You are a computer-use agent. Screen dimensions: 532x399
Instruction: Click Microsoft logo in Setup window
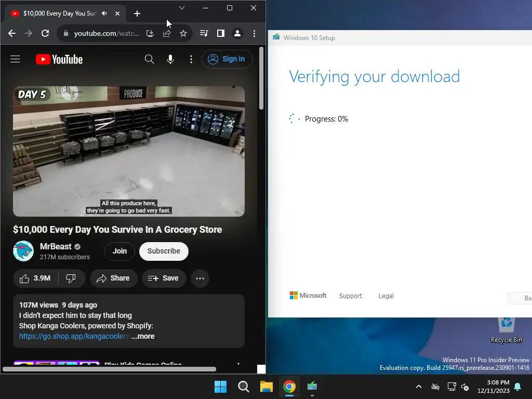pos(308,296)
